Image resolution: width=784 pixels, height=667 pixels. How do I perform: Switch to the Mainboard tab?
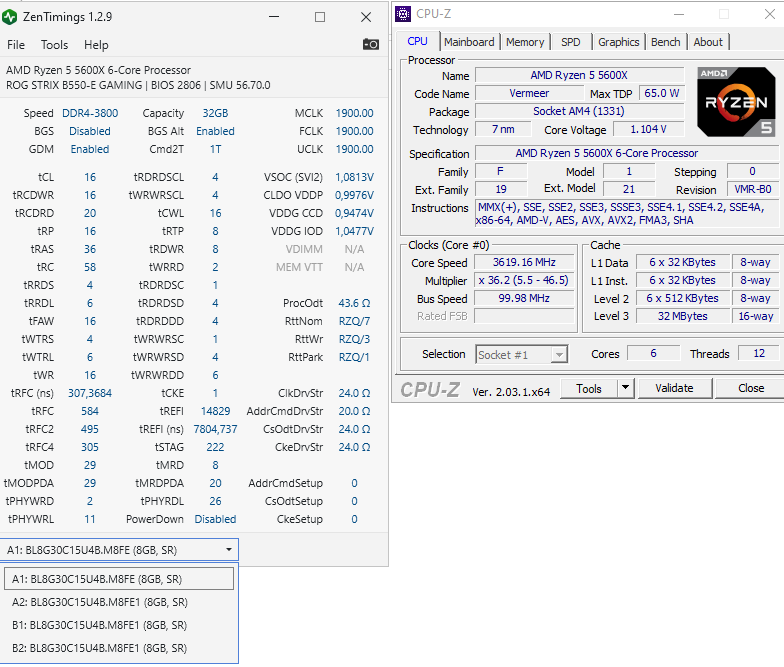point(469,42)
